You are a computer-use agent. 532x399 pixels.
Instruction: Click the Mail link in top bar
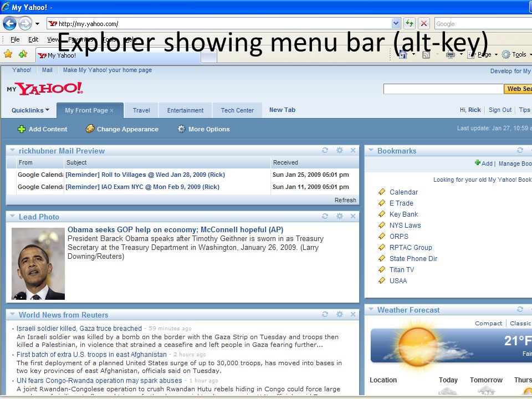pyautogui.click(x=47, y=70)
